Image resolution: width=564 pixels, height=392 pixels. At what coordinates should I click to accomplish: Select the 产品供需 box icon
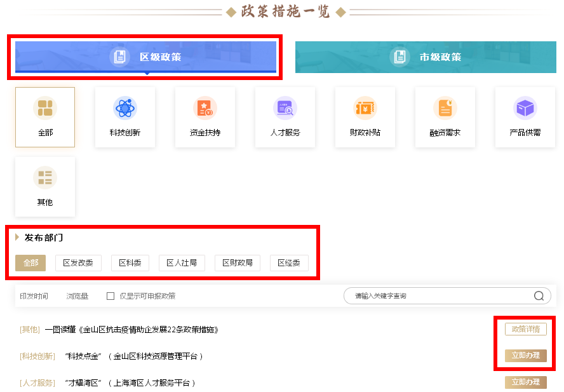[525, 109]
